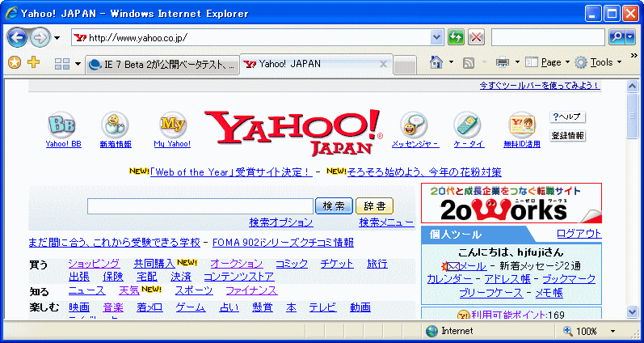
Task: Click the Forward navigation arrow
Action: [40, 38]
